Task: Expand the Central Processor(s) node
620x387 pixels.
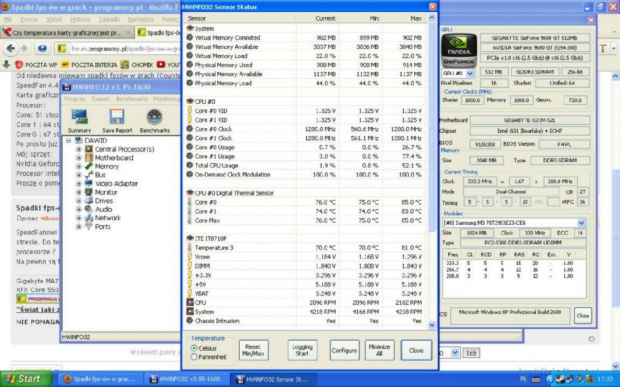Action: (78, 149)
